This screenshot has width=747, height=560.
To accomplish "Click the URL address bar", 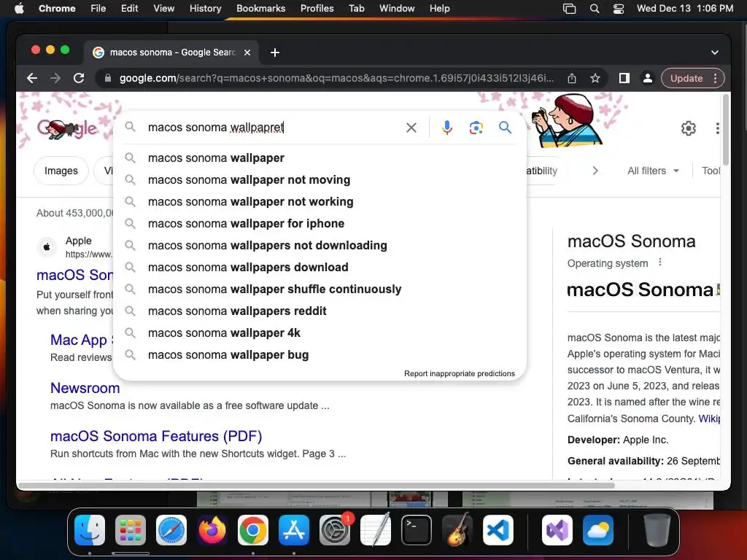I will [x=336, y=78].
